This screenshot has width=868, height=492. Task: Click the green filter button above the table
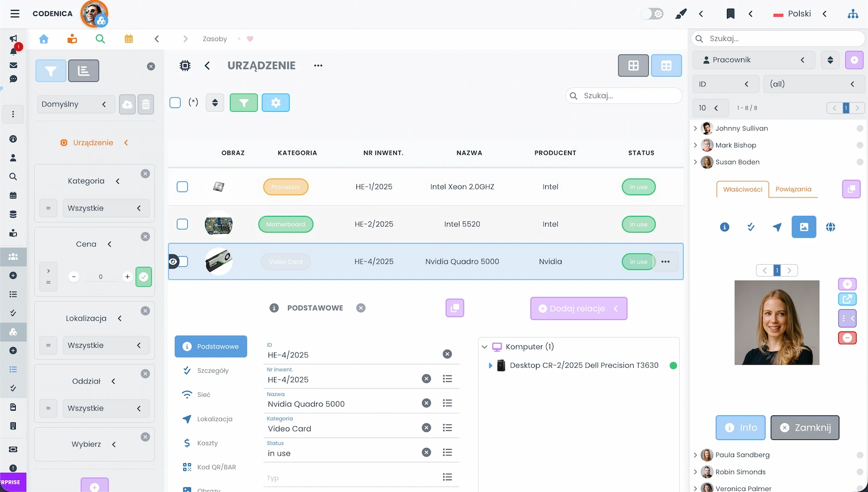[x=244, y=103]
